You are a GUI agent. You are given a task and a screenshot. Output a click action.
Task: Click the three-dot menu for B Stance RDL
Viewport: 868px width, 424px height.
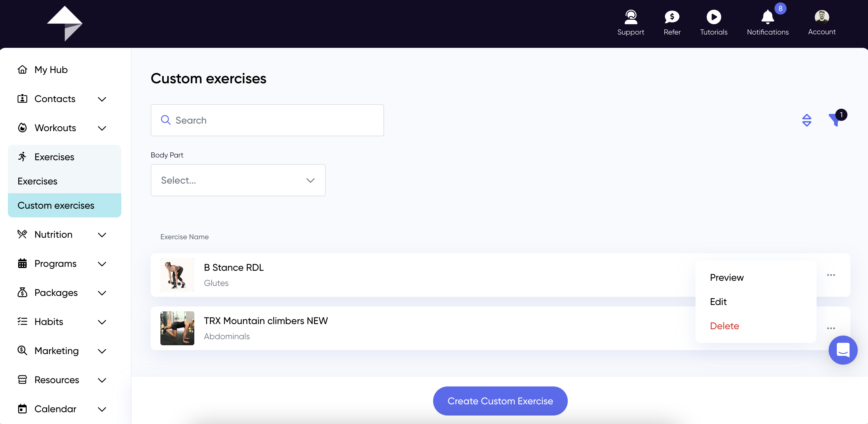pos(831,275)
